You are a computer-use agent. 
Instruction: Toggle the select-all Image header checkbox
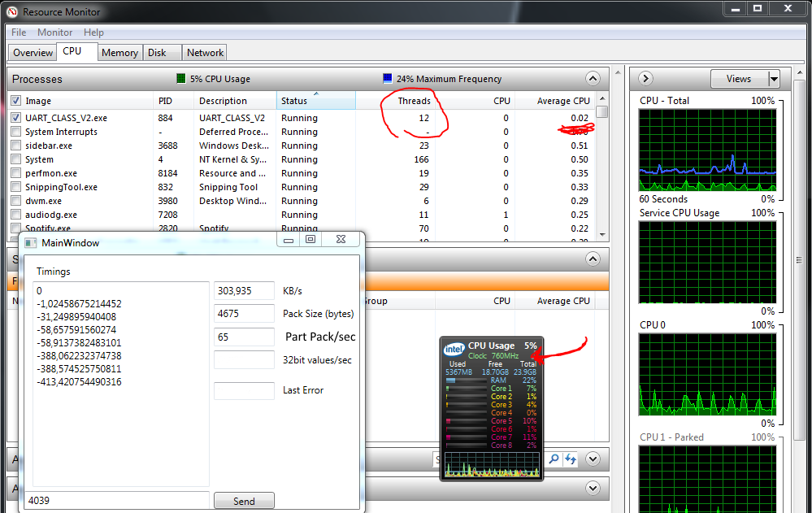pos(16,101)
